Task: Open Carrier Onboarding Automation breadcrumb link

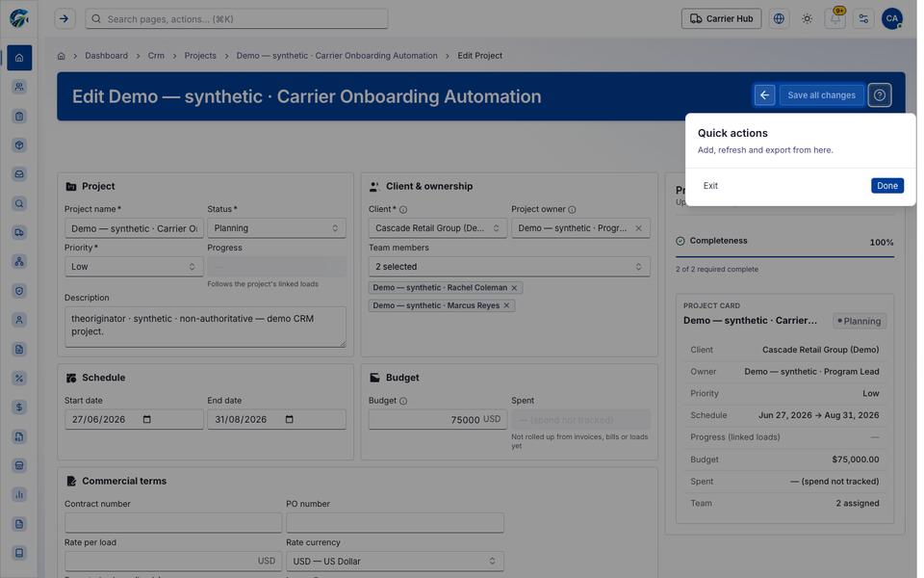Action: click(x=337, y=56)
